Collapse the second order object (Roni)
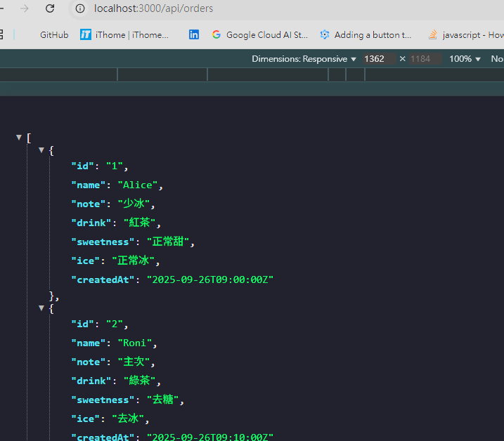This screenshot has height=441, width=504. tap(41, 308)
